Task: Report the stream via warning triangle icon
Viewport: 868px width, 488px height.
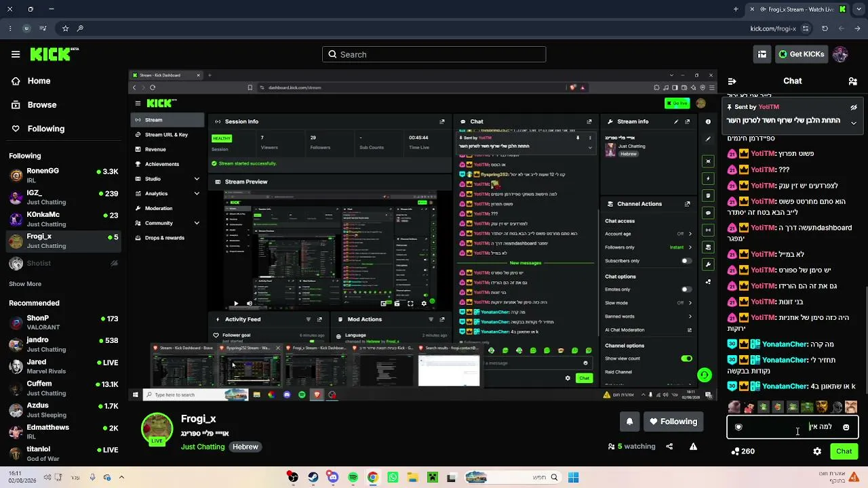Action: pos(693,447)
